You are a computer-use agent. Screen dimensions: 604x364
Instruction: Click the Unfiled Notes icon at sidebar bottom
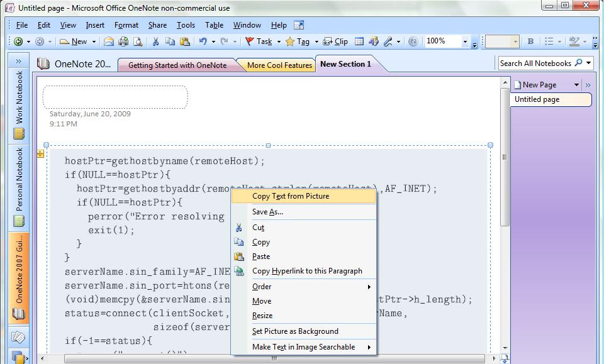click(18, 338)
